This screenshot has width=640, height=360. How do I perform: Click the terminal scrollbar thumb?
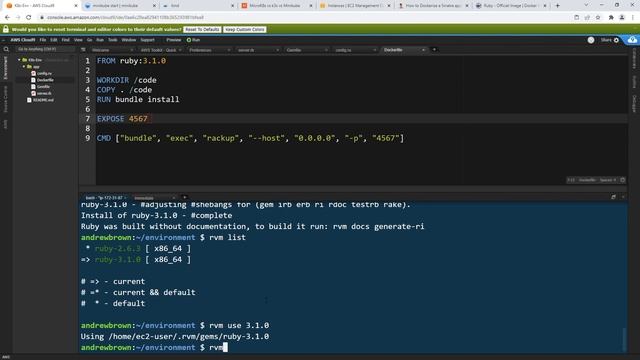[624, 339]
